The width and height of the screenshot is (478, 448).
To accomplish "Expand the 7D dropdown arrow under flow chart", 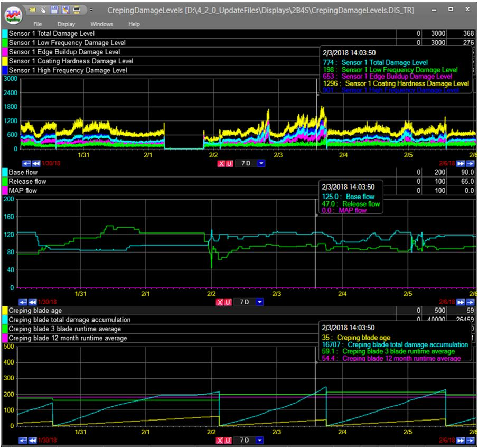I will pyautogui.click(x=259, y=302).
